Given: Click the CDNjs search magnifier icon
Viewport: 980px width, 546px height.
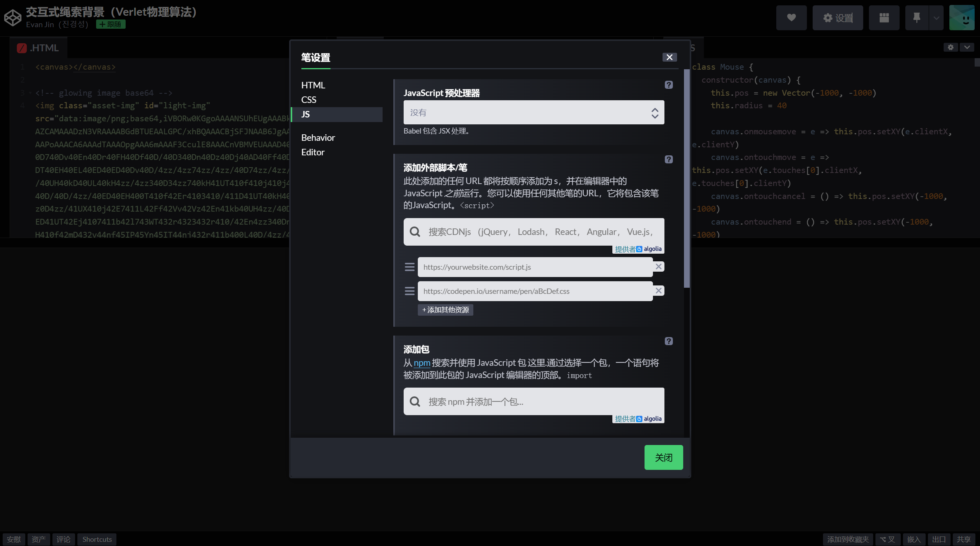Looking at the screenshot, I should pyautogui.click(x=415, y=231).
